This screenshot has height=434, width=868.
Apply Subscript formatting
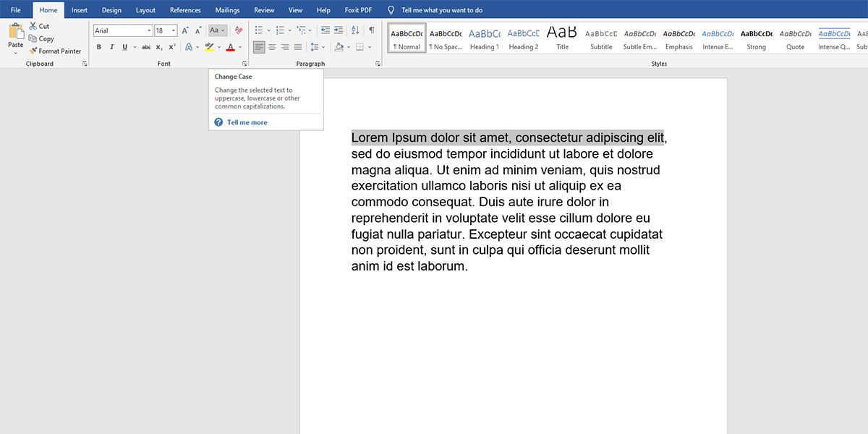[158, 46]
